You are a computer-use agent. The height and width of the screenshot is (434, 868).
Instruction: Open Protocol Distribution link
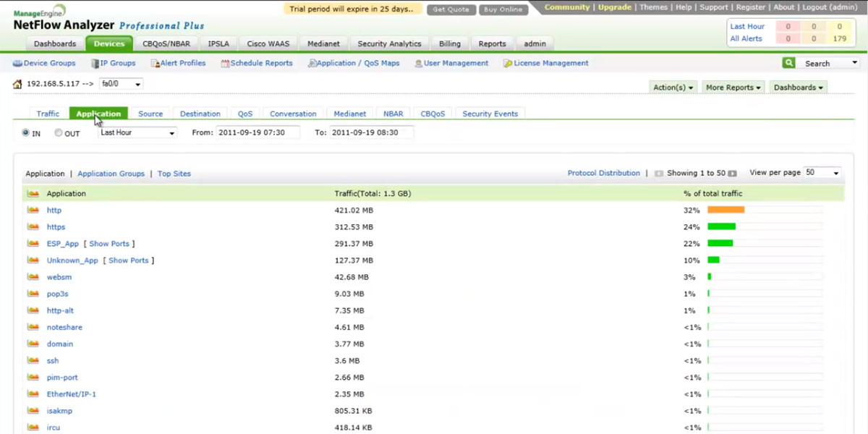coord(604,173)
